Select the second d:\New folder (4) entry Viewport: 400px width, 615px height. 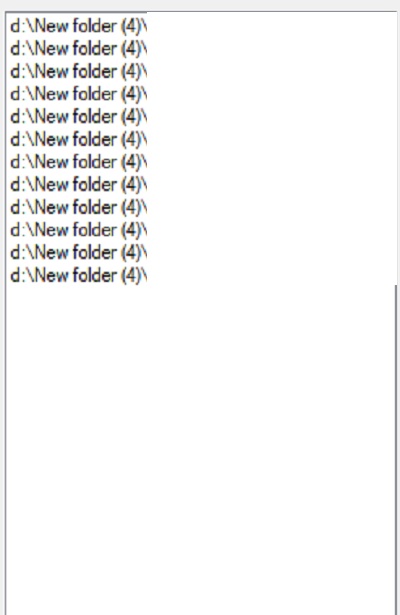tap(78, 49)
